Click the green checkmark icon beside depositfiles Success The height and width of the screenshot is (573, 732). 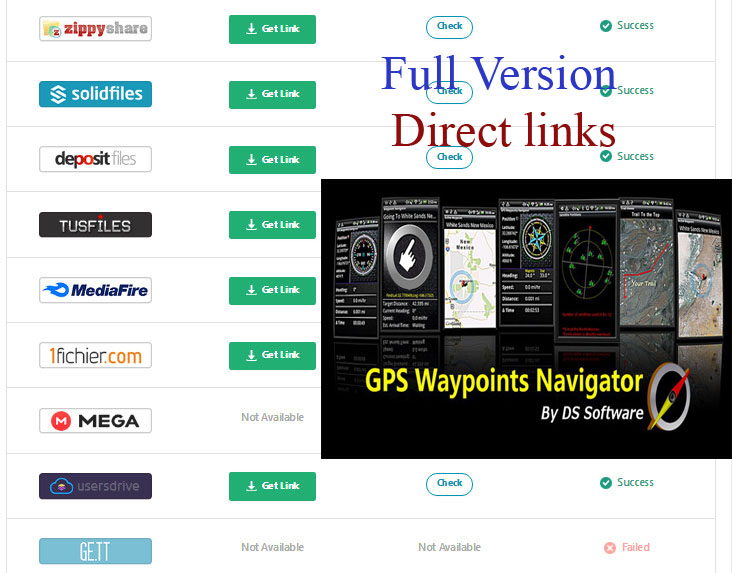(606, 156)
